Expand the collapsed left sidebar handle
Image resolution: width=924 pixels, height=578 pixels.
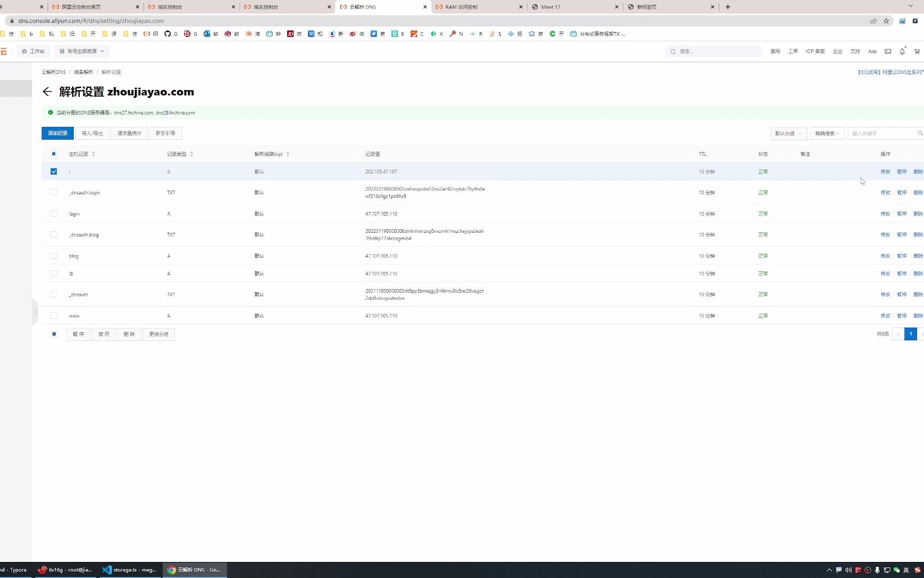(x=35, y=312)
